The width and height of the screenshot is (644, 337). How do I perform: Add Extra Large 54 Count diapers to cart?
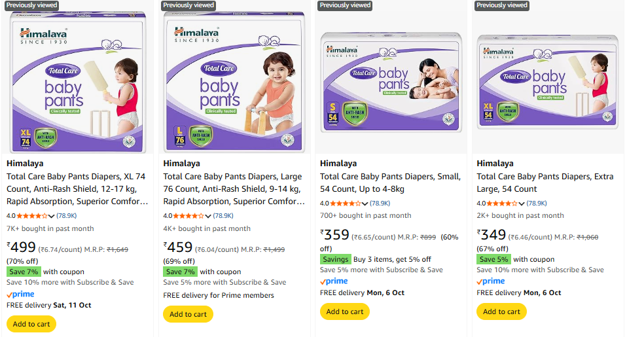pyautogui.click(x=501, y=311)
